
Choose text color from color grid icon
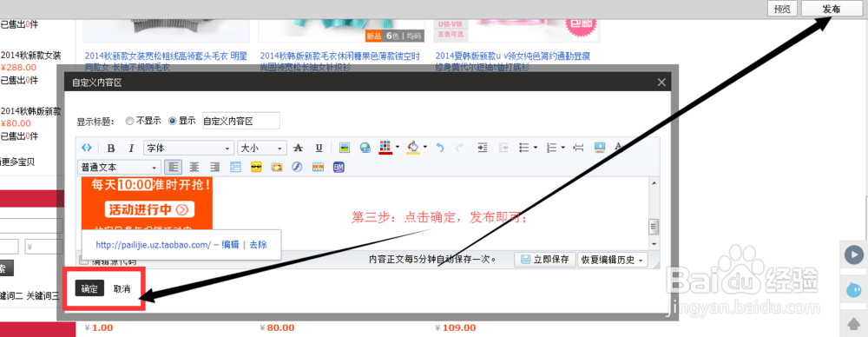click(x=385, y=148)
